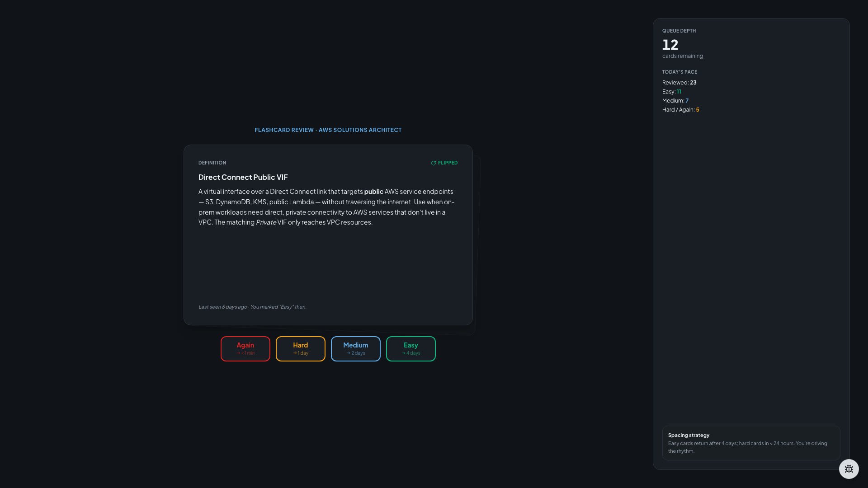The height and width of the screenshot is (488, 868).
Task: Click the 'Last seen 6 days ago' note
Action: (x=252, y=307)
